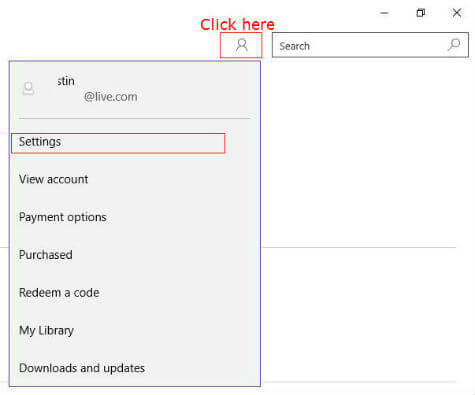Minimize the Store window
475x395 pixels.
(385, 13)
